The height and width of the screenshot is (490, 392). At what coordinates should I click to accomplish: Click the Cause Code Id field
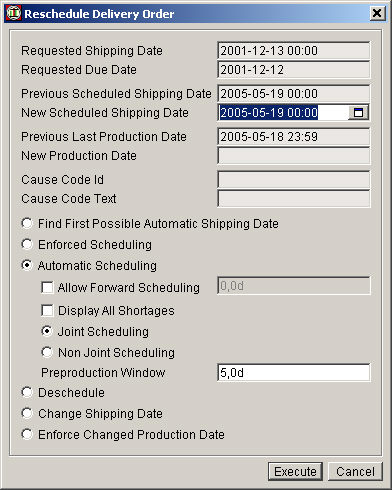click(294, 180)
